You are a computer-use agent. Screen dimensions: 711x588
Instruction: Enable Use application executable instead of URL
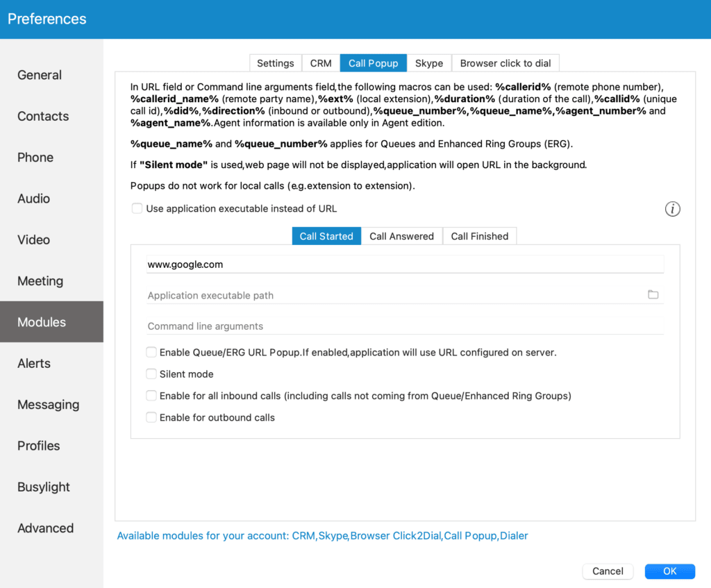[x=137, y=208]
